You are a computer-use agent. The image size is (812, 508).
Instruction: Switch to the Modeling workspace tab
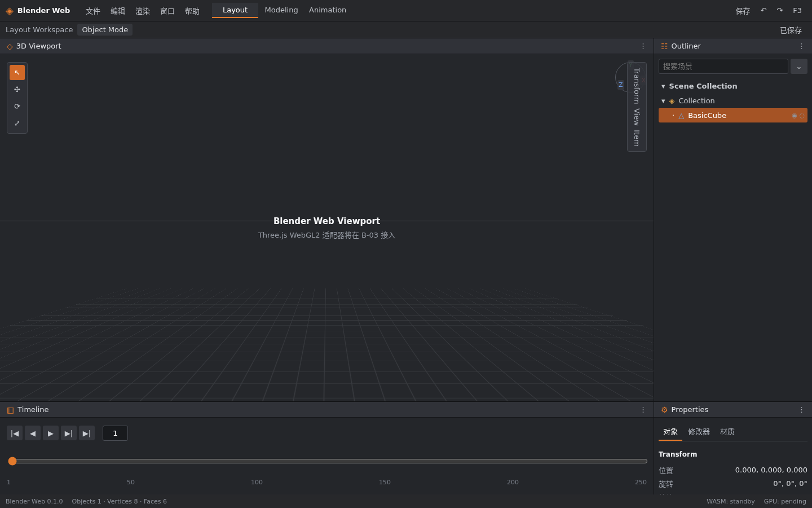281,10
